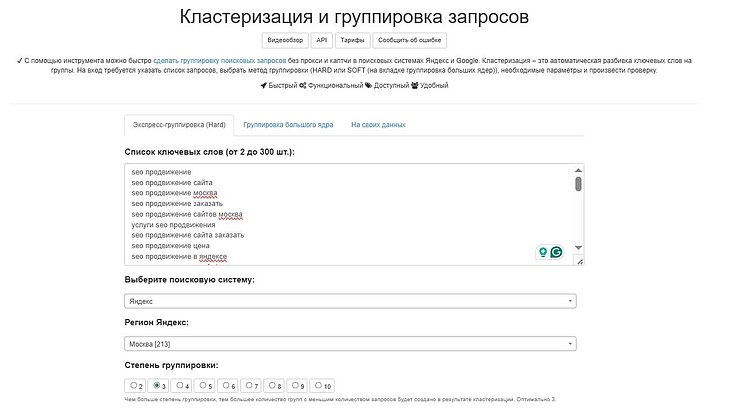The height and width of the screenshot is (413, 751).
Task: Click the line seo продвижение сайта заказать
Action: (x=188, y=235)
